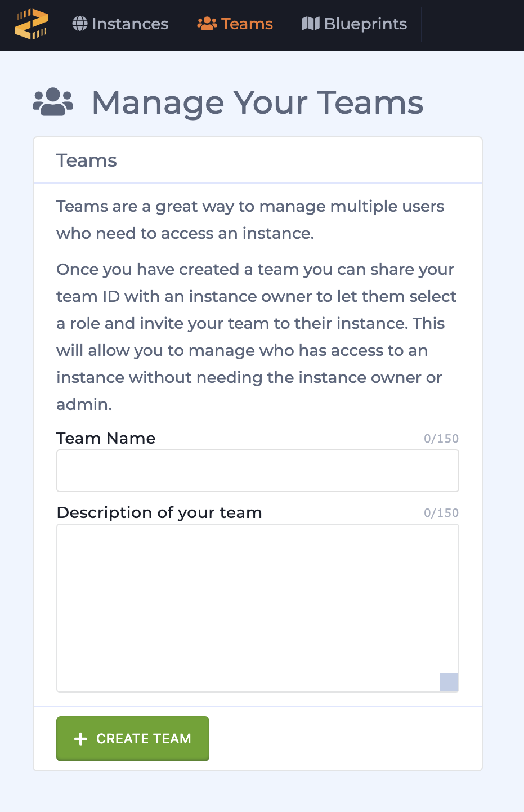
Task: Click the orange people icon in navbar
Action: click(x=207, y=24)
